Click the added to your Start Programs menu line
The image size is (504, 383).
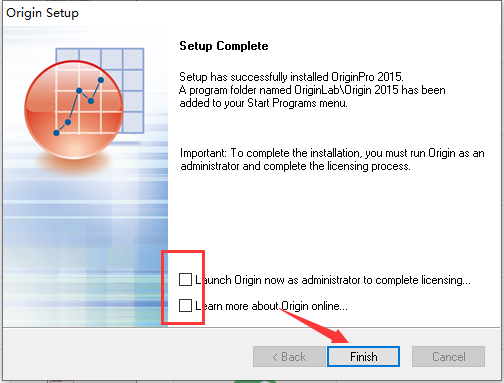[x=263, y=103]
